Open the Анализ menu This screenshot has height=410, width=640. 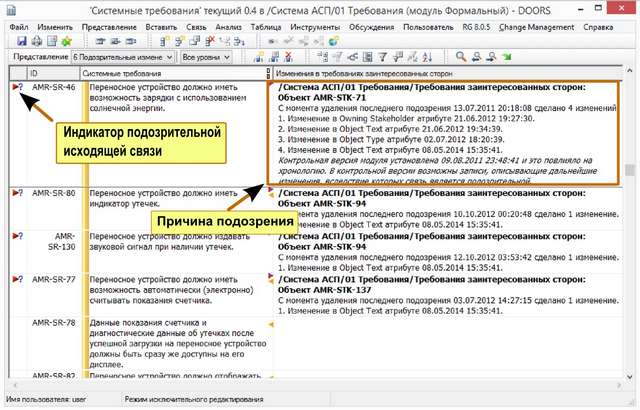tap(229, 27)
